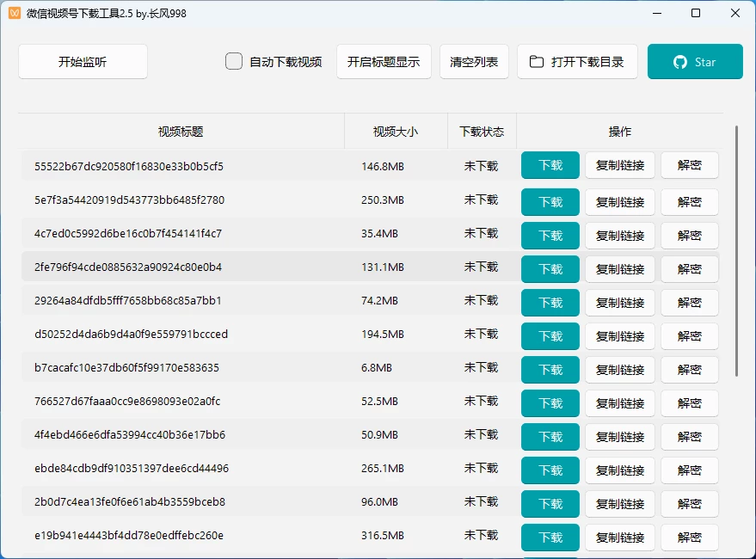Click the GitHub Star icon button
Screen dimensions: 756x559
click(x=679, y=61)
